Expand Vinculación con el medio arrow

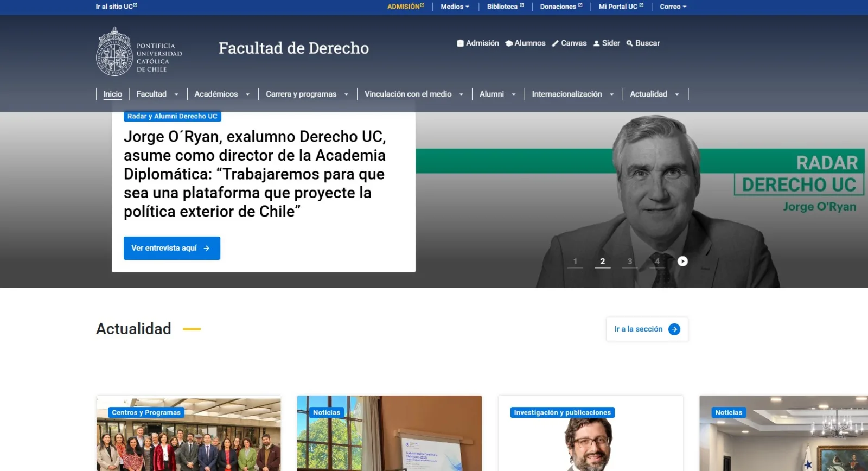(x=462, y=94)
